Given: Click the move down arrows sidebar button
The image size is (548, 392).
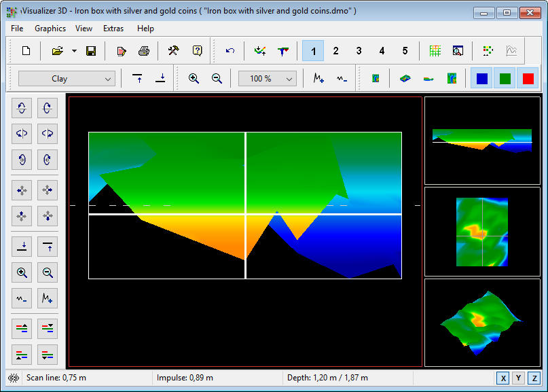Looking at the screenshot, I should (x=48, y=216).
